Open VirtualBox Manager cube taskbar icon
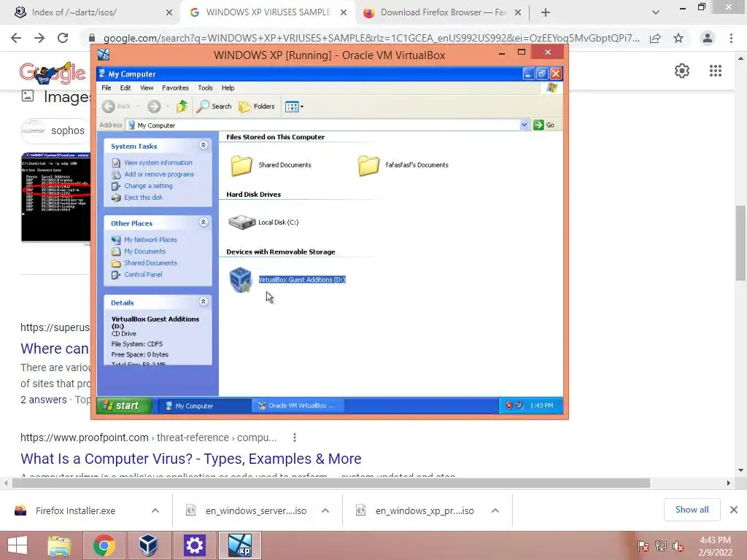Viewport: 747px width, 560px height. [149, 545]
